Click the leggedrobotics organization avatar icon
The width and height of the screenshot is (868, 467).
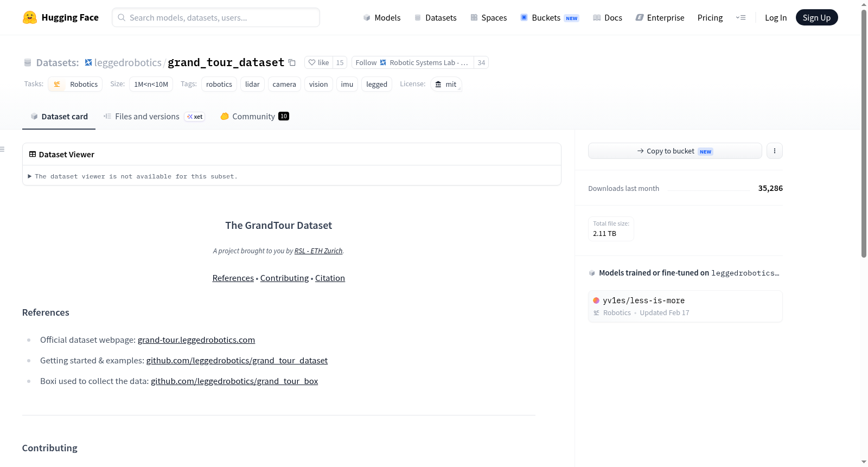[x=88, y=62]
